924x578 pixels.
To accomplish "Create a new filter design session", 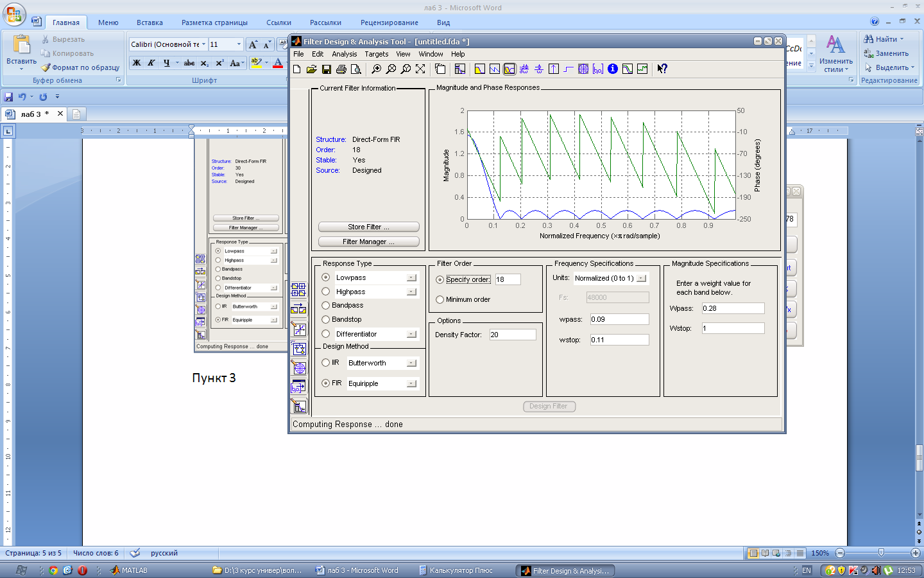I will (x=296, y=69).
